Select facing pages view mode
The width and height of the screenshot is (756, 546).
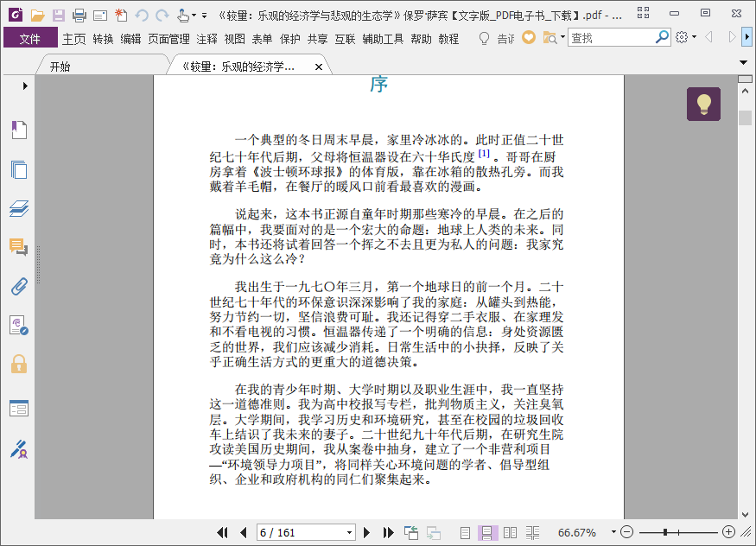(x=510, y=532)
